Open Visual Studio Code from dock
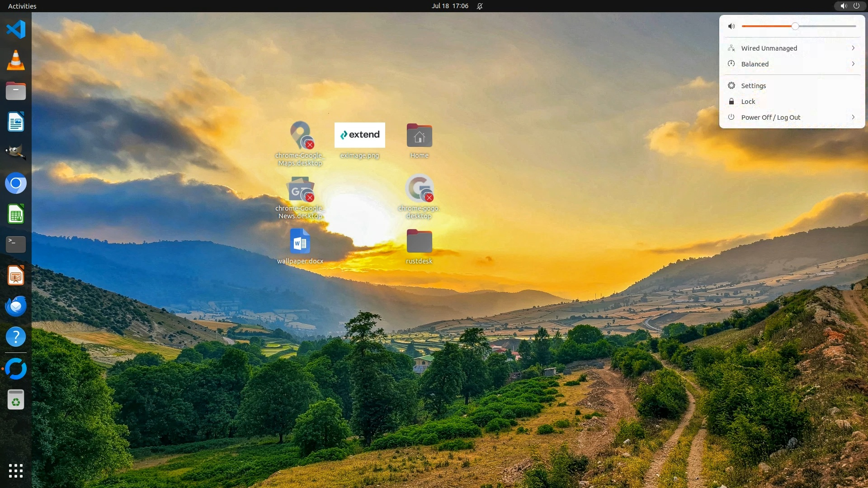Viewport: 868px width, 488px height. click(16, 30)
